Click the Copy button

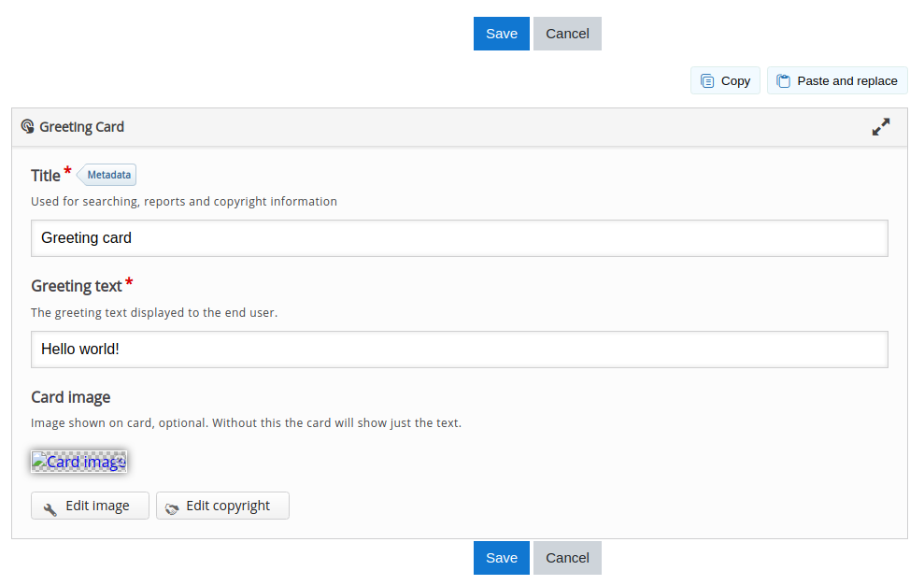tap(725, 80)
